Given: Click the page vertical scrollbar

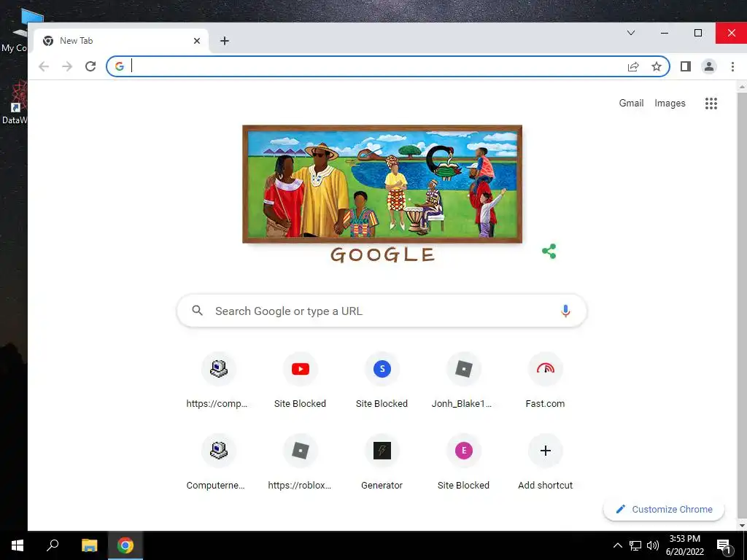Looking at the screenshot, I should point(742,305).
